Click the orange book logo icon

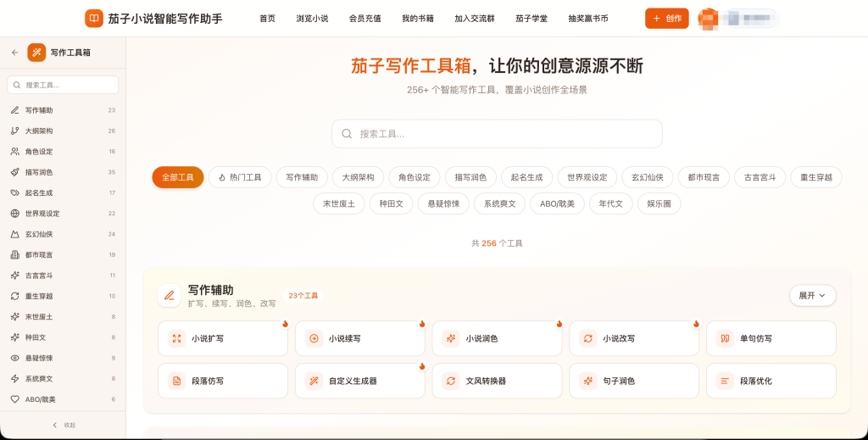pos(94,19)
